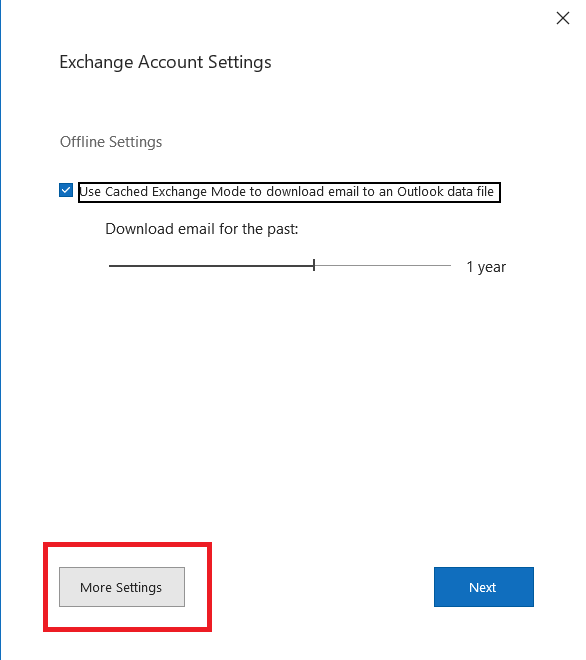Dismiss the dialog using the X icon
The image size is (586, 660).
tap(562, 18)
